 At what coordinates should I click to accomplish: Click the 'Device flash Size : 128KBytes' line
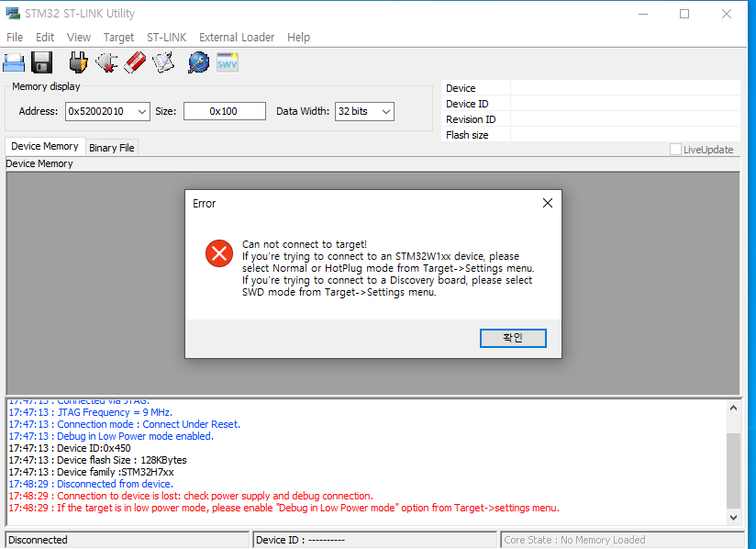[98, 460]
